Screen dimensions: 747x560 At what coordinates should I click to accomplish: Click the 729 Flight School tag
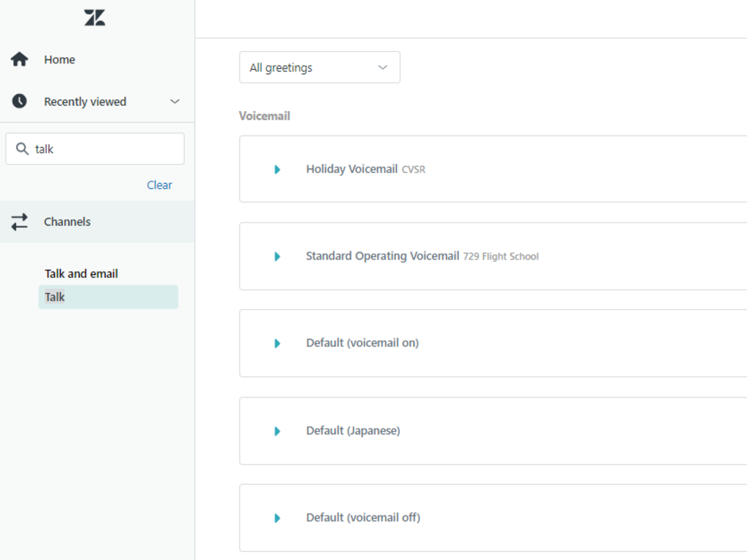501,257
